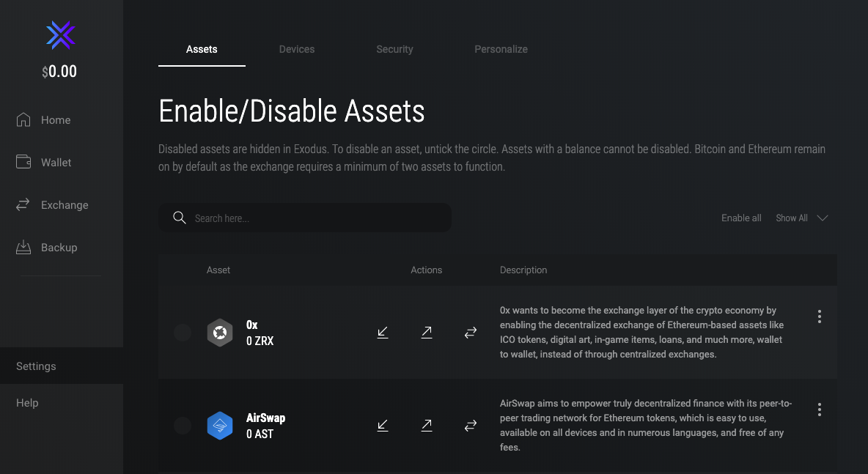The image size is (868, 474).
Task: Click the 0 AST balance text
Action: (260, 434)
